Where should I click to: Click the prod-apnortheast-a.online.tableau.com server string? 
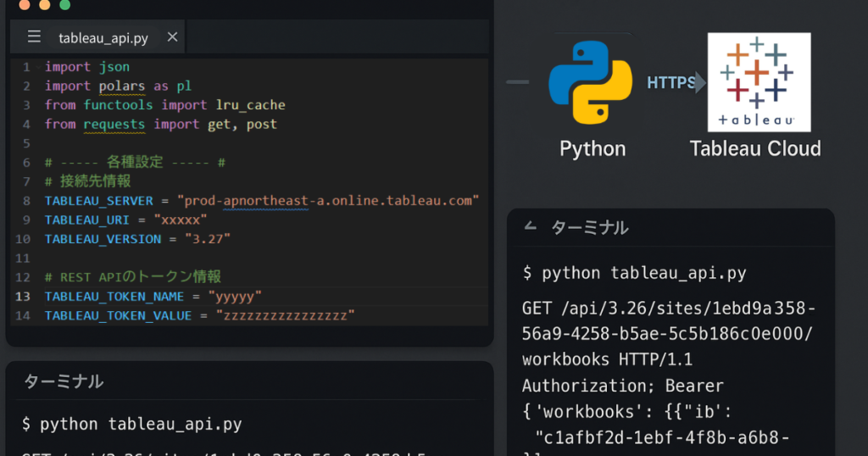(x=328, y=200)
